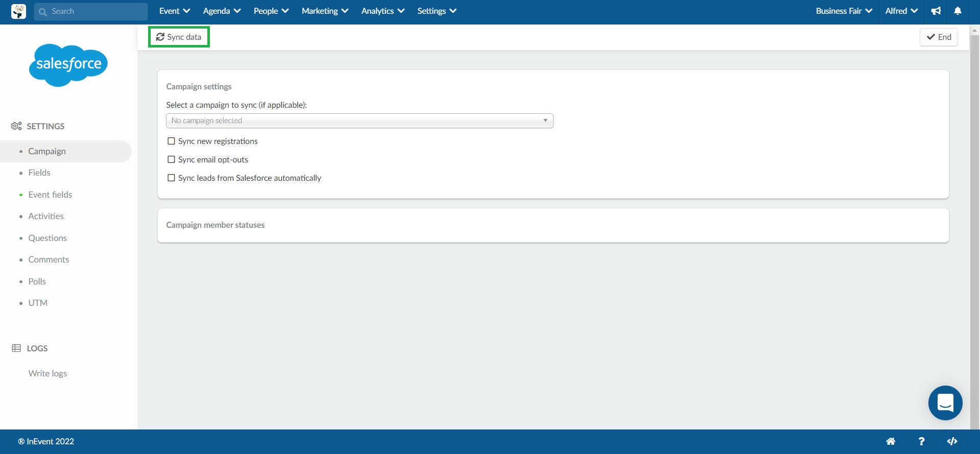Click the Logs table icon in sidebar

(16, 348)
